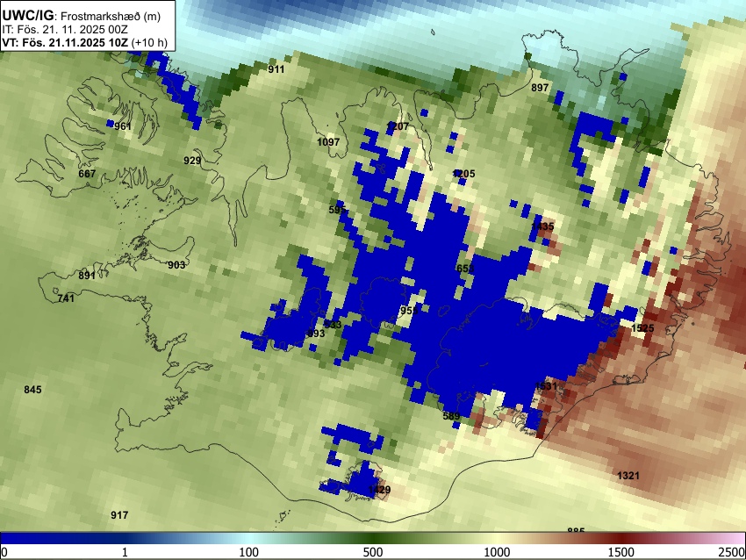The width and height of the screenshot is (746, 560).
Task: Click the 1321 label in the southeast
Action: (x=628, y=476)
